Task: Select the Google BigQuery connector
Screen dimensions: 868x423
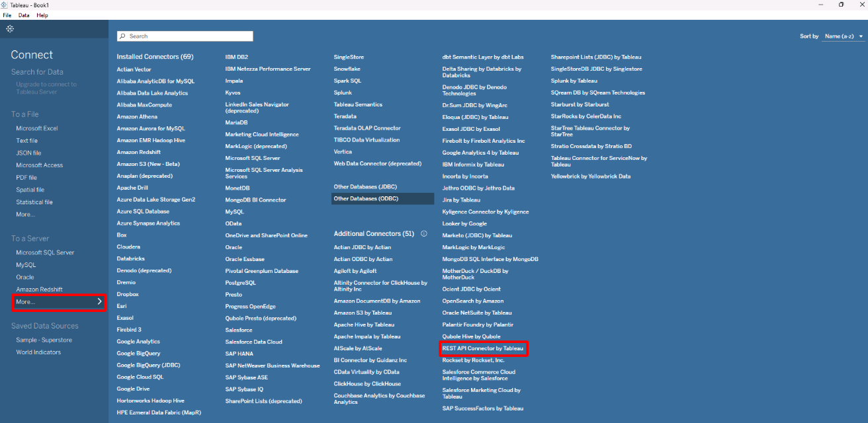Action: pos(138,353)
